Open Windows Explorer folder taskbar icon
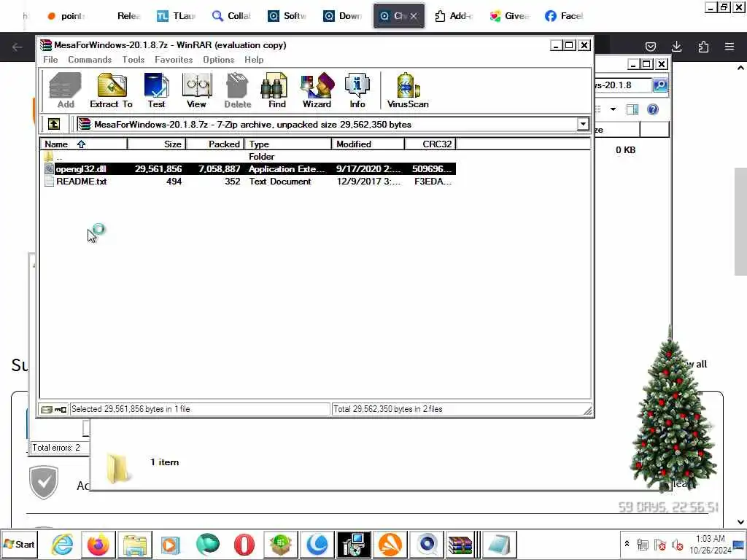 click(135, 544)
